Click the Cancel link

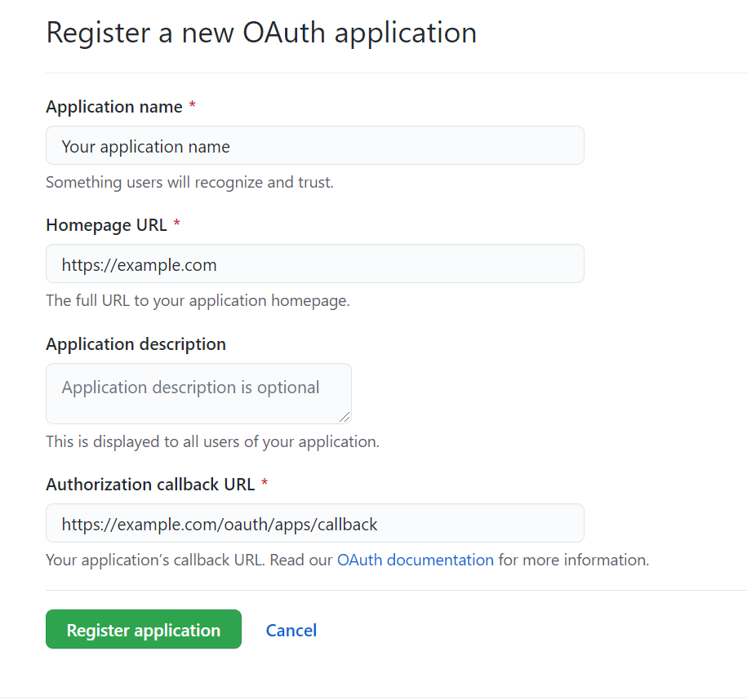pyautogui.click(x=291, y=629)
